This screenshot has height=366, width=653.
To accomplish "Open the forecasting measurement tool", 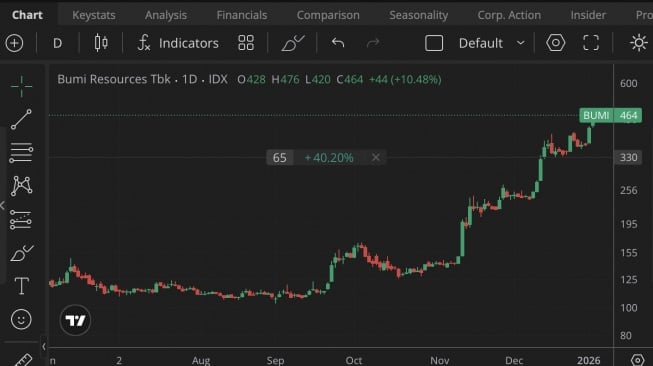I will click(21, 219).
